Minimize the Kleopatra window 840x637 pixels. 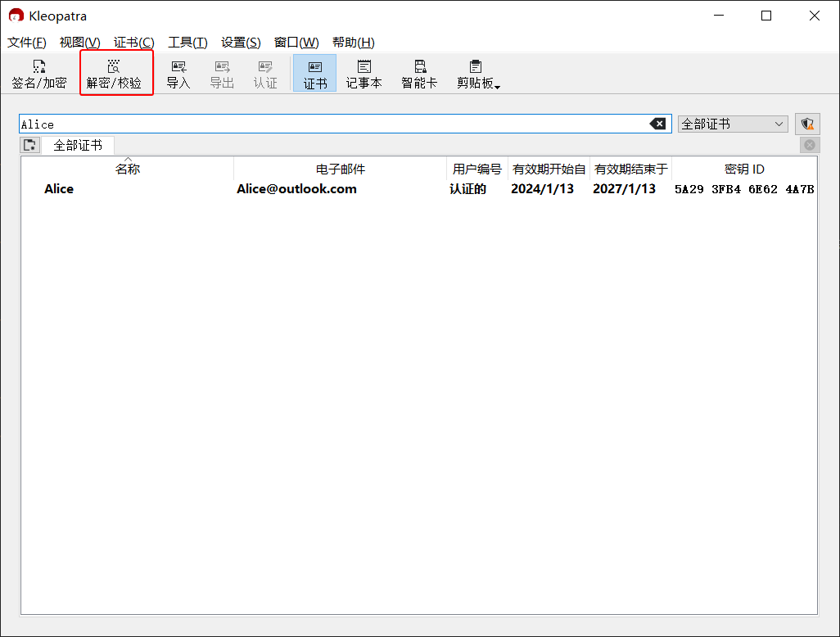click(x=719, y=16)
